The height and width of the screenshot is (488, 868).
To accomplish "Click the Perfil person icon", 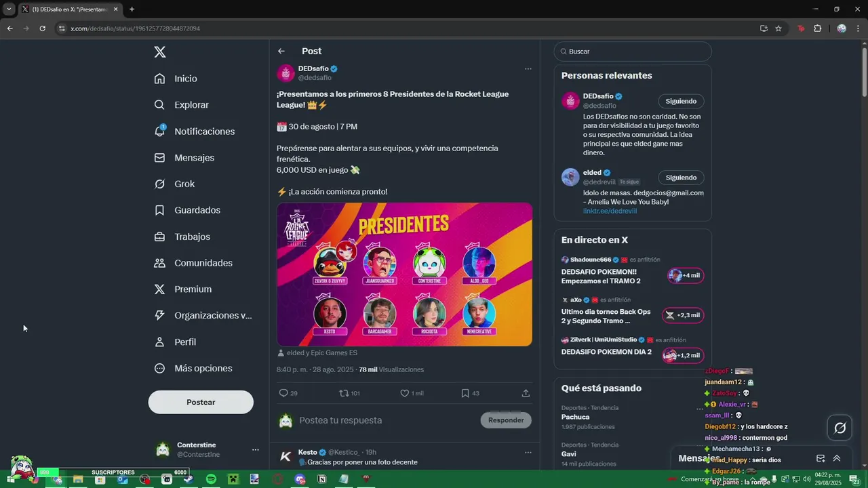I will (159, 342).
